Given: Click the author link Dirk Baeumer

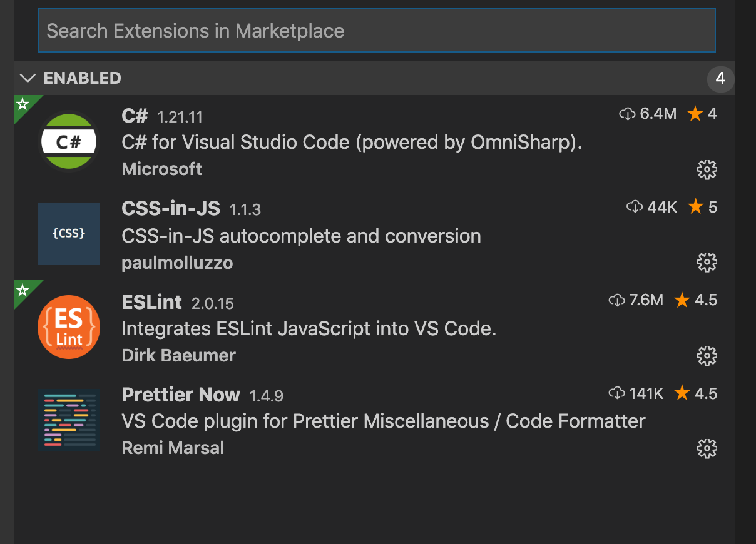Looking at the screenshot, I should click(x=178, y=355).
